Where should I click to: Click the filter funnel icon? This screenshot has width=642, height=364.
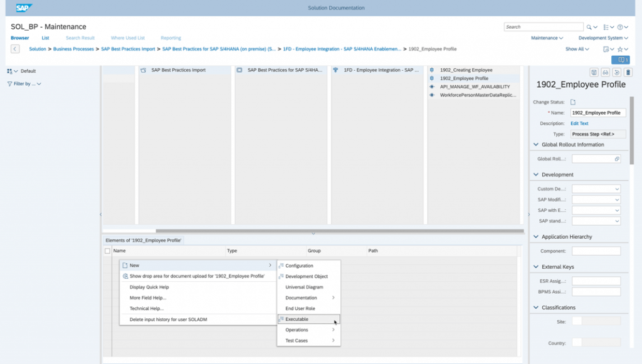9,84
